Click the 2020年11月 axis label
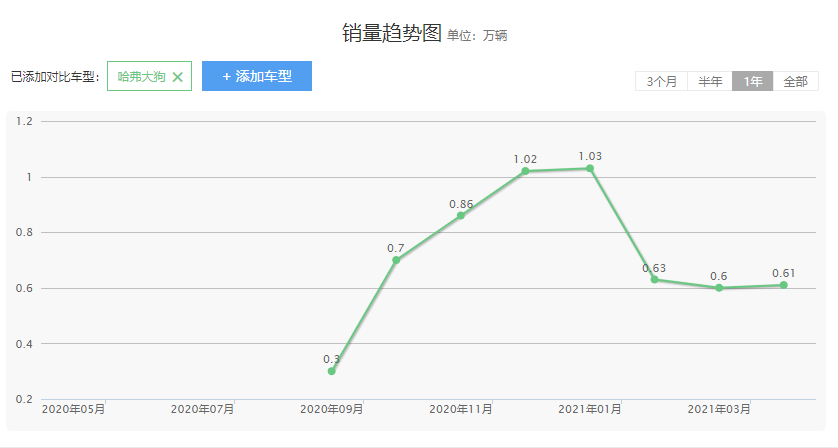The width and height of the screenshot is (838, 448). point(461,410)
